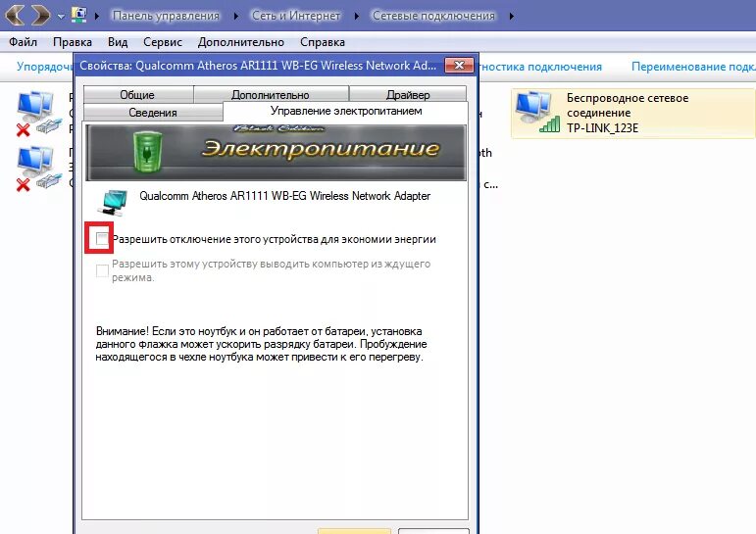
Task: Toggle allow device power-off to save energy
Action: coord(102,238)
